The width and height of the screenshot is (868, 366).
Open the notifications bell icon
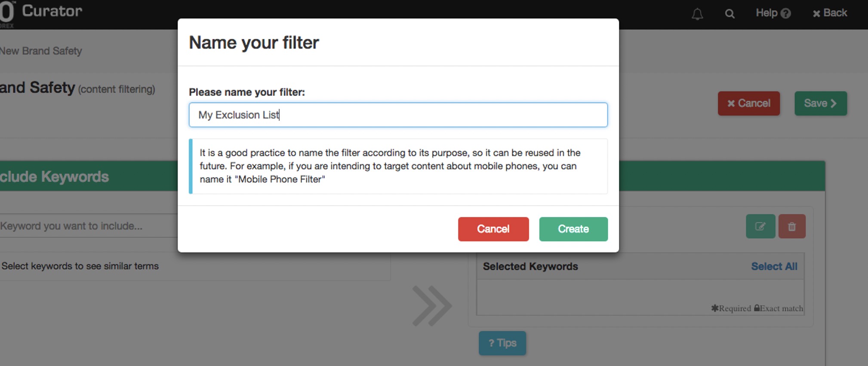(697, 14)
